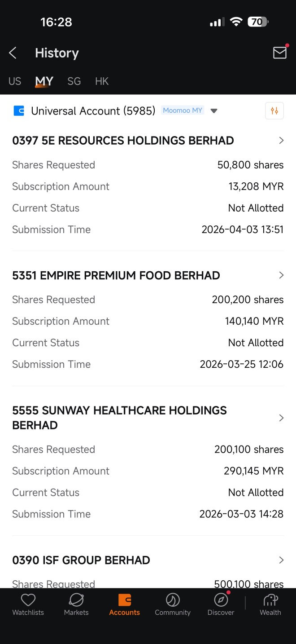Open the mail inbox icon
This screenshot has width=296, height=644.
coord(280,53)
